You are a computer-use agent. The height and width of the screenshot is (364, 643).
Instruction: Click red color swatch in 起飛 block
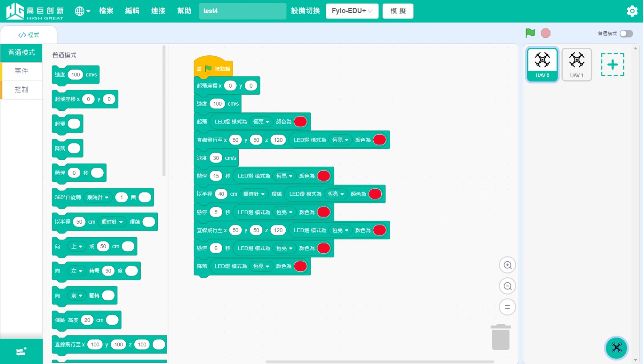tap(300, 122)
